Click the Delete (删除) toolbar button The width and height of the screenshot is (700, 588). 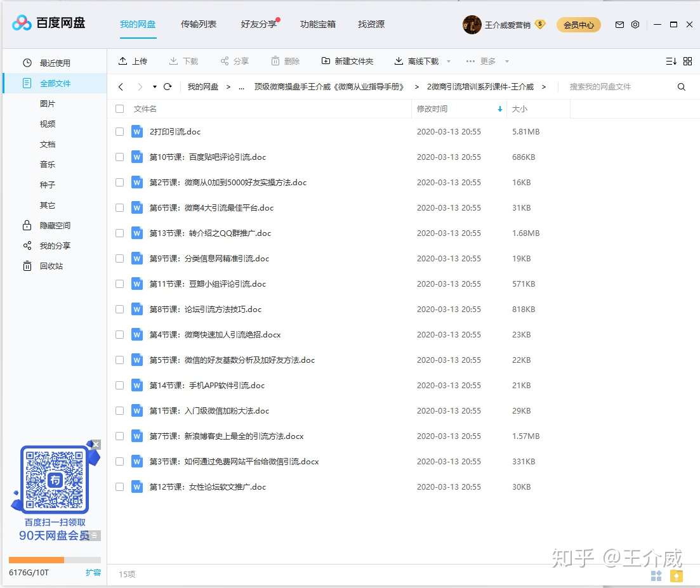[x=286, y=61]
